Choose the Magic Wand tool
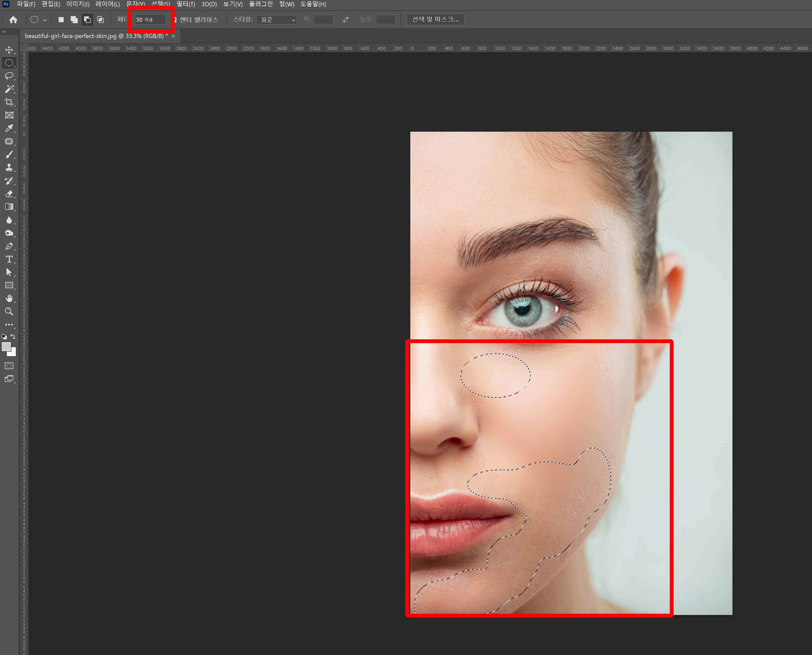This screenshot has height=655, width=812. tap(9, 89)
